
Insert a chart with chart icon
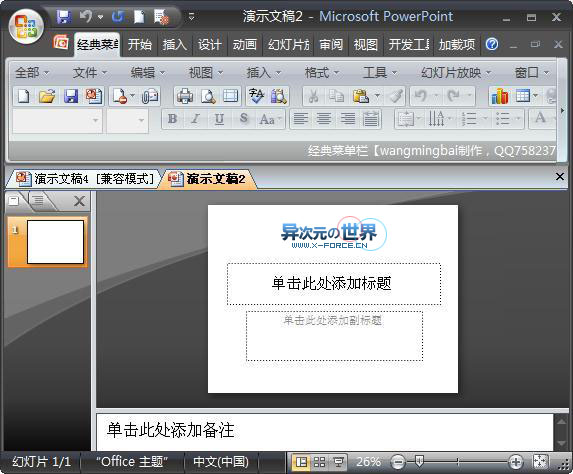coord(500,96)
